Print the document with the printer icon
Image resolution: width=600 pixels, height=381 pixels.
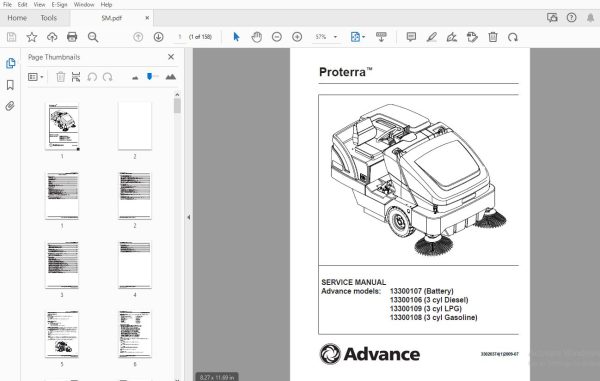[x=72, y=37]
